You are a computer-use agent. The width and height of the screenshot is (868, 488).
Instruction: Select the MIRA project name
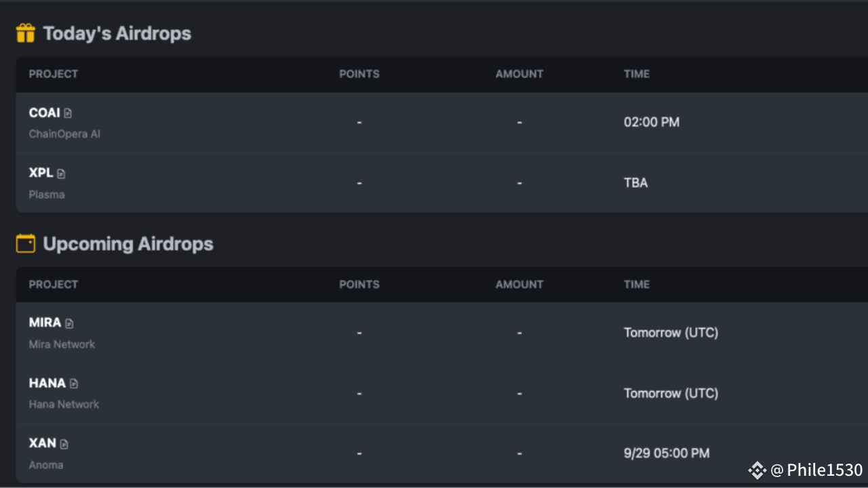(45, 323)
